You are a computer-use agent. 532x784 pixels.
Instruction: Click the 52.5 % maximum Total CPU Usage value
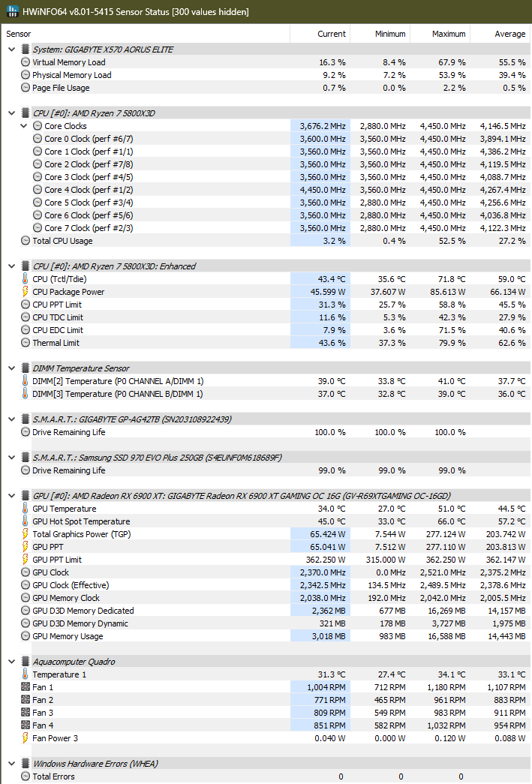[450, 241]
